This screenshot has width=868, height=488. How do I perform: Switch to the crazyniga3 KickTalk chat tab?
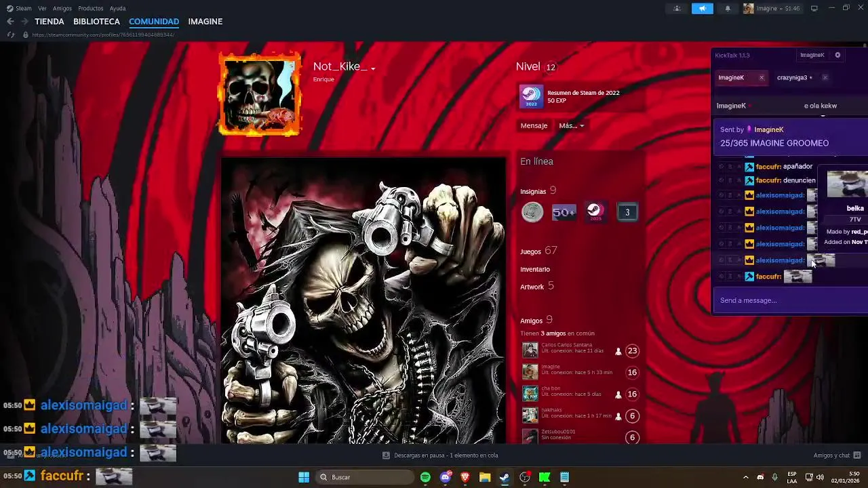pos(792,77)
